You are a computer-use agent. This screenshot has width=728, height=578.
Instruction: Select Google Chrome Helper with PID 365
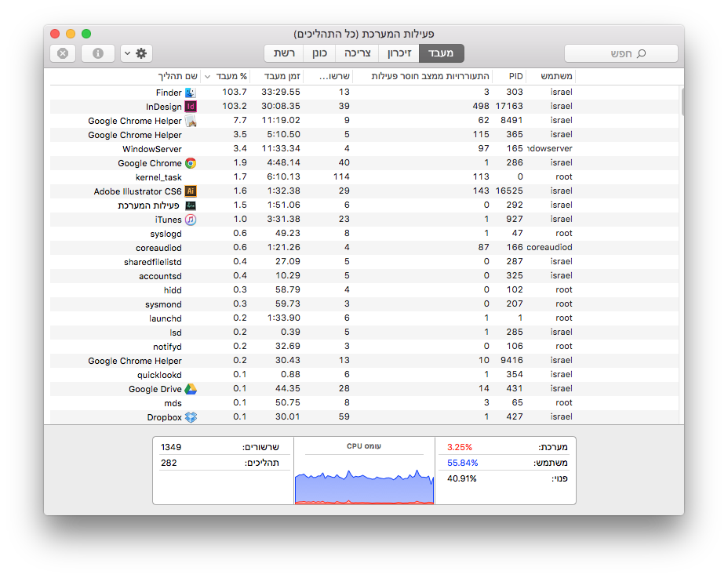[x=364, y=135]
